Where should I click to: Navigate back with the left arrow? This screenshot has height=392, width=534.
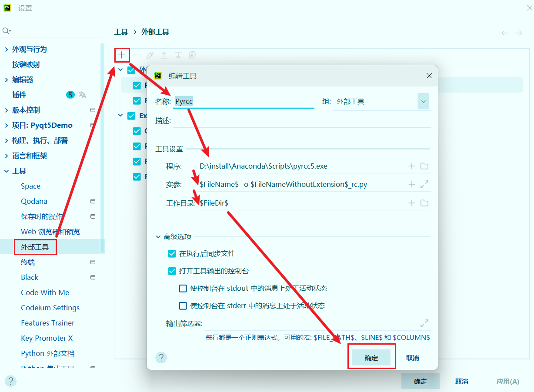pyautogui.click(x=505, y=33)
